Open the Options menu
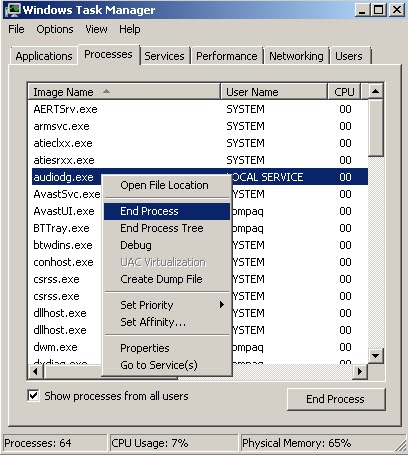Image resolution: width=408 pixels, height=455 pixels. (x=55, y=29)
